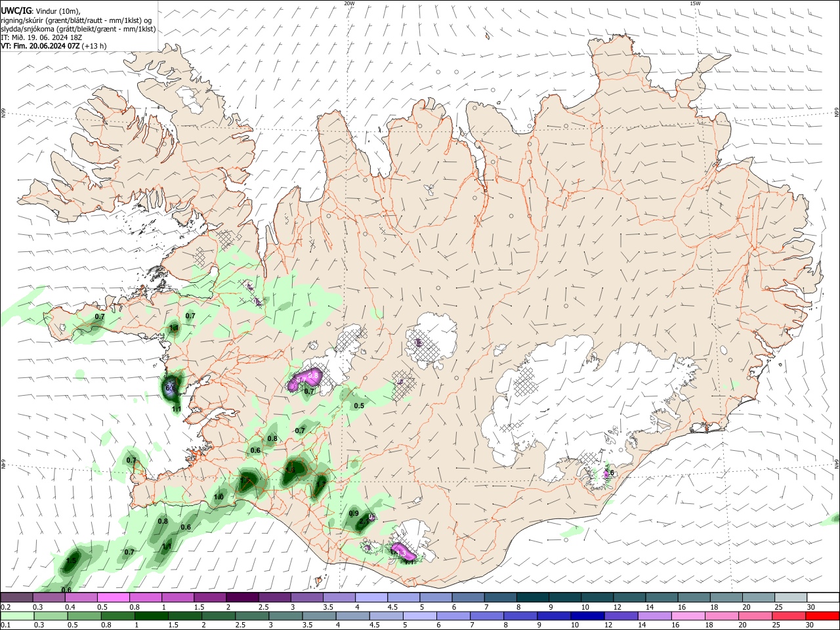Pick the crimson 25 swatch in lower legend
This screenshot has height=630, width=840.
[789, 616]
